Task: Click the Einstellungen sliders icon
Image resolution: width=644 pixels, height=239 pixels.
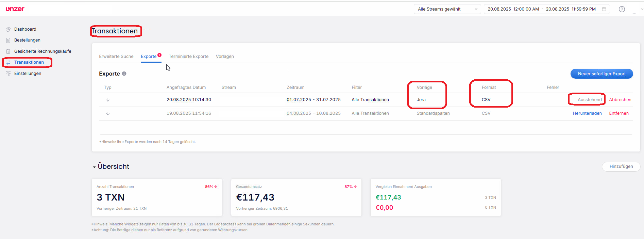Action: 8,74
